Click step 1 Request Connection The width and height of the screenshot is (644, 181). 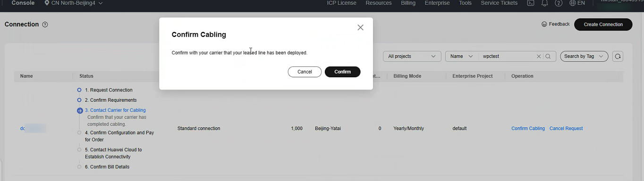pos(109,90)
